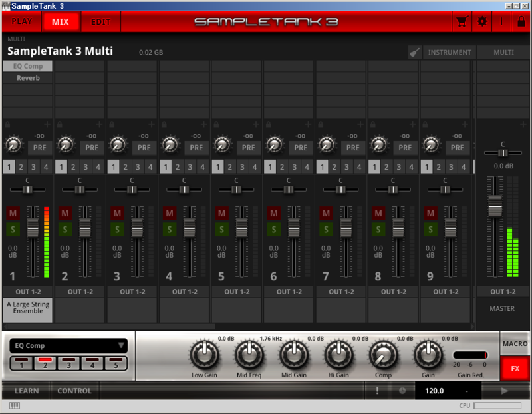This screenshot has width=532, height=414.
Task: Open settings via the gear icon
Action: (x=481, y=22)
